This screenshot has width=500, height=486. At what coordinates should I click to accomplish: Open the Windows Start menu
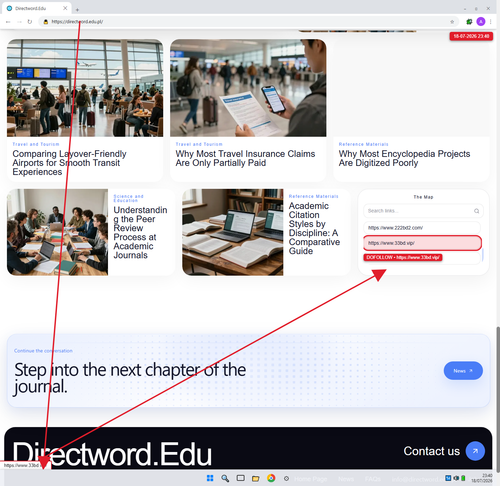point(210,478)
